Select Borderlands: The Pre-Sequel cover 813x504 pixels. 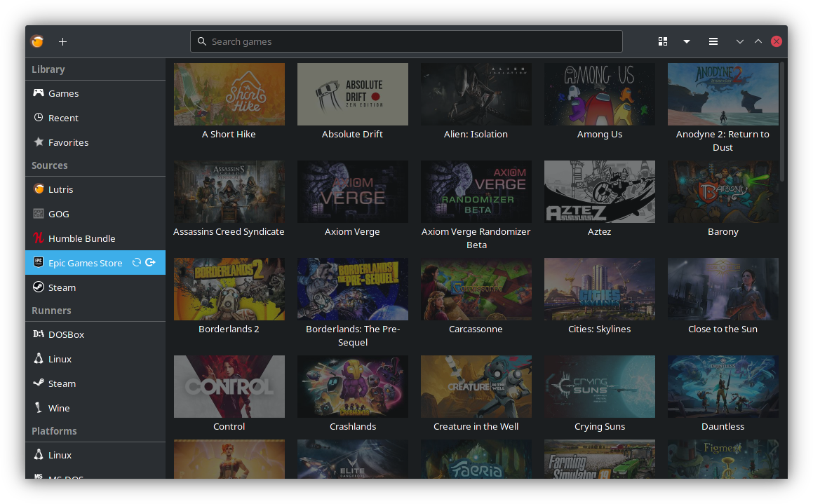point(353,289)
